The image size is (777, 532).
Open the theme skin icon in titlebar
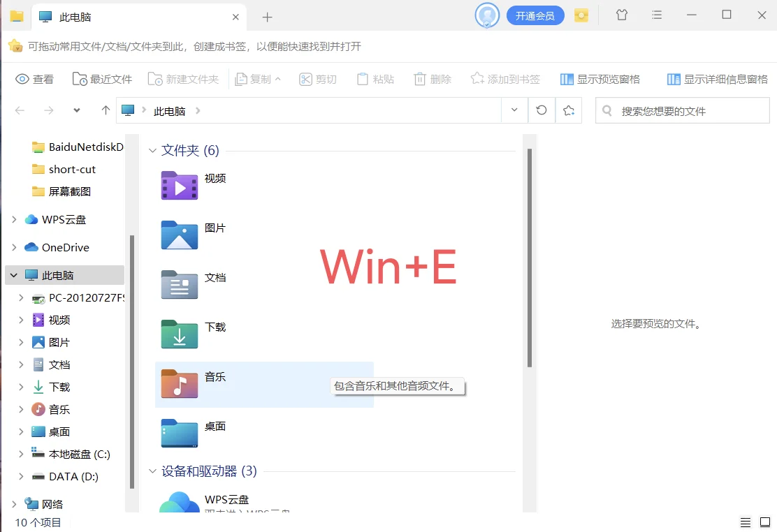(x=621, y=15)
